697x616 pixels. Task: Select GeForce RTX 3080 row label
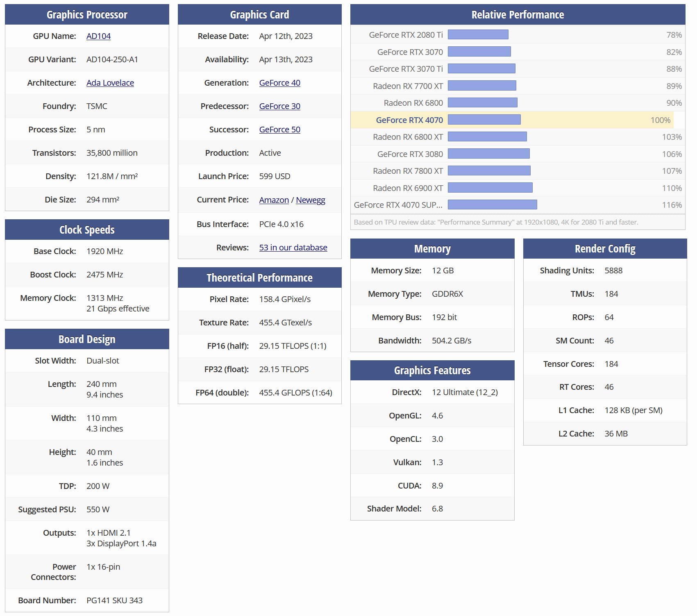point(410,154)
